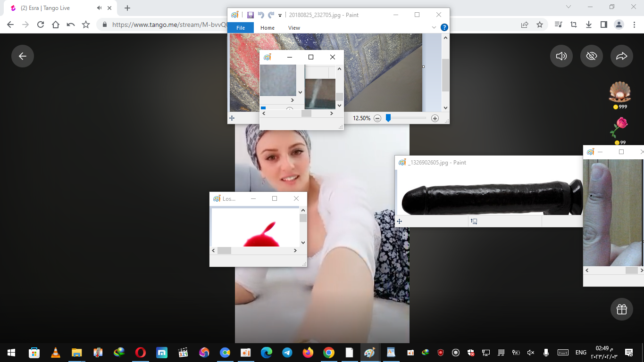644x362 pixels.
Task: Open the browser tab search chevron dropdown
Action: [569, 7]
